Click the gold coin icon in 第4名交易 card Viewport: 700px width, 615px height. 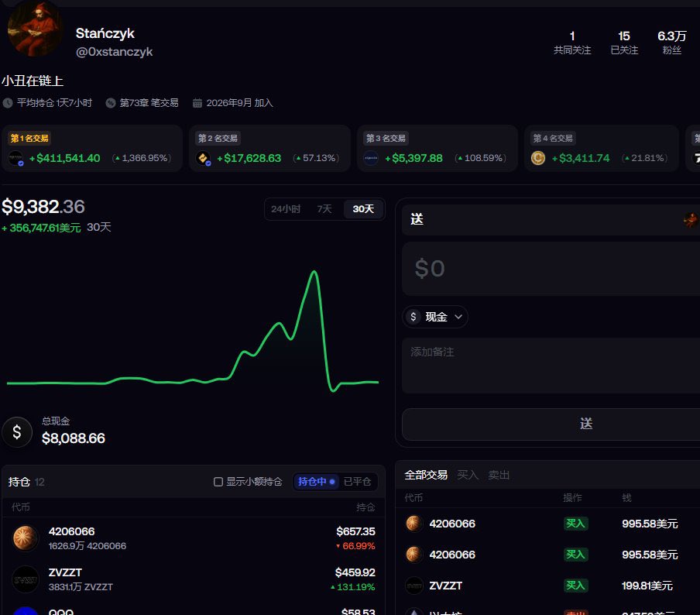click(538, 158)
